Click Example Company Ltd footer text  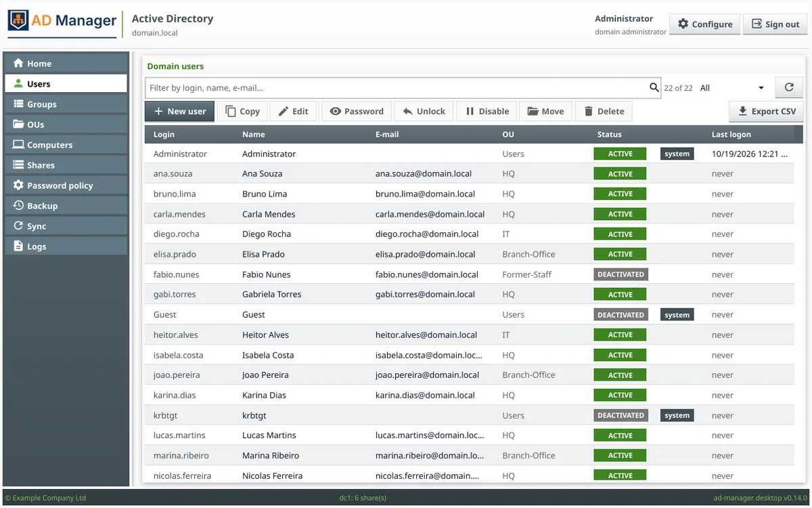(x=45, y=498)
